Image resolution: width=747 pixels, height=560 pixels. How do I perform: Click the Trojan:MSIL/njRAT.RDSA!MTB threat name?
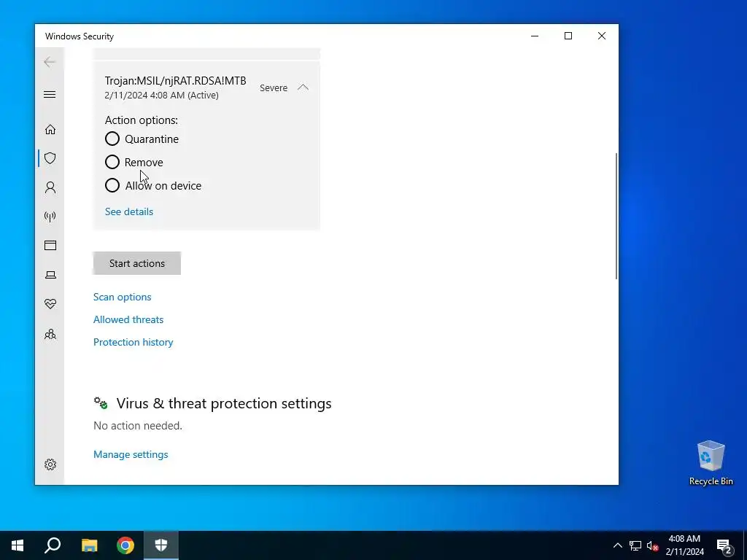point(175,81)
